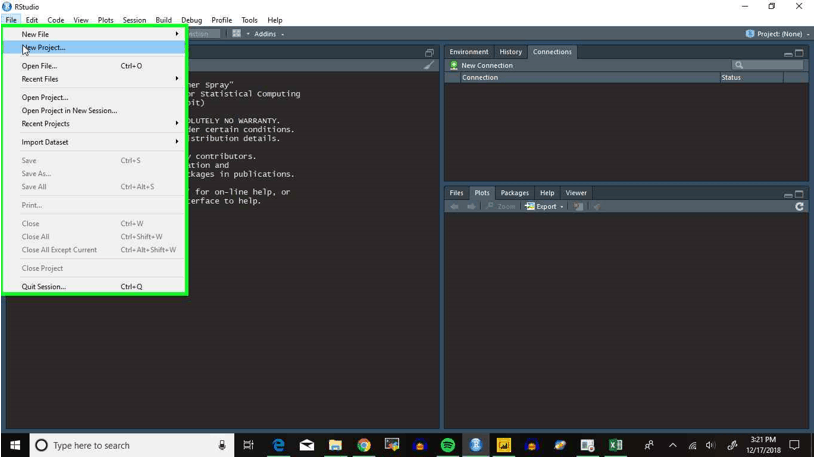
Task: Open the Edit menu
Action: pos(32,20)
